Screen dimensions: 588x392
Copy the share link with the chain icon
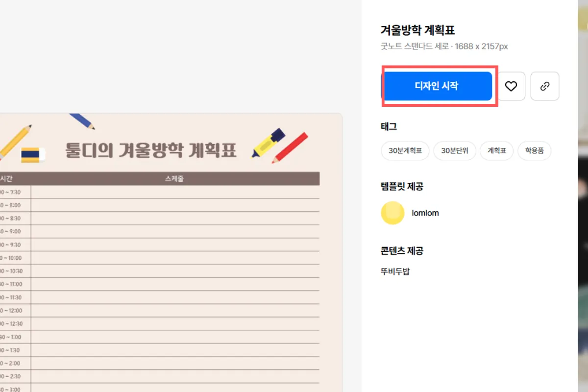(545, 86)
